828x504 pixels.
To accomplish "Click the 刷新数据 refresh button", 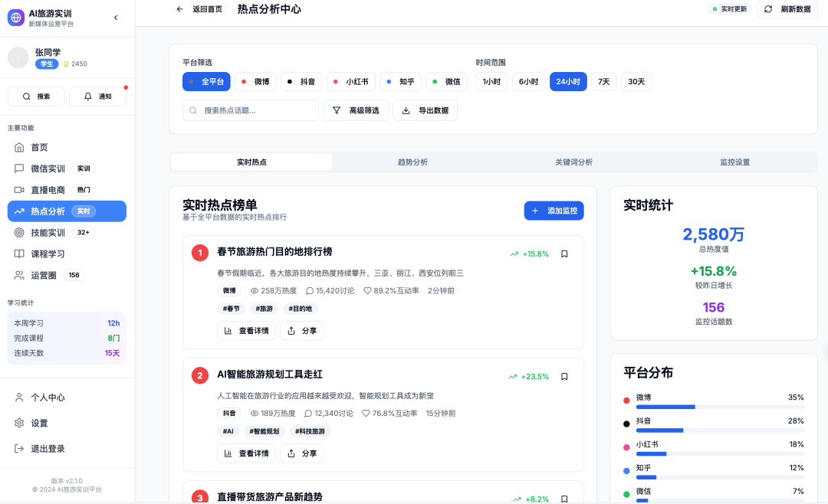I will coord(787,9).
